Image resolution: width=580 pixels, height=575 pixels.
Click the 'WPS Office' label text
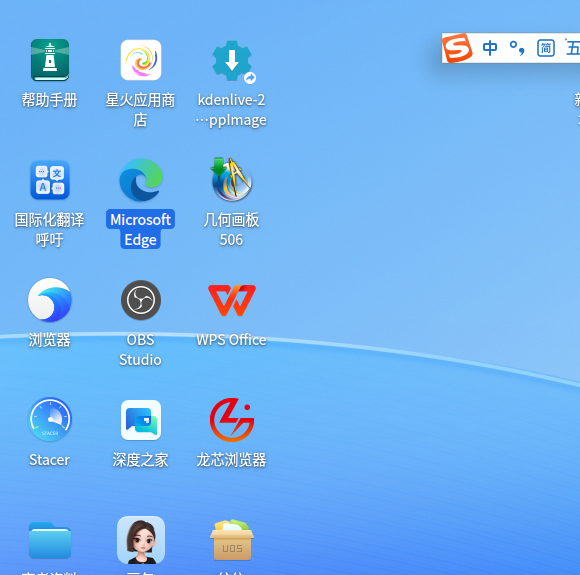point(231,340)
